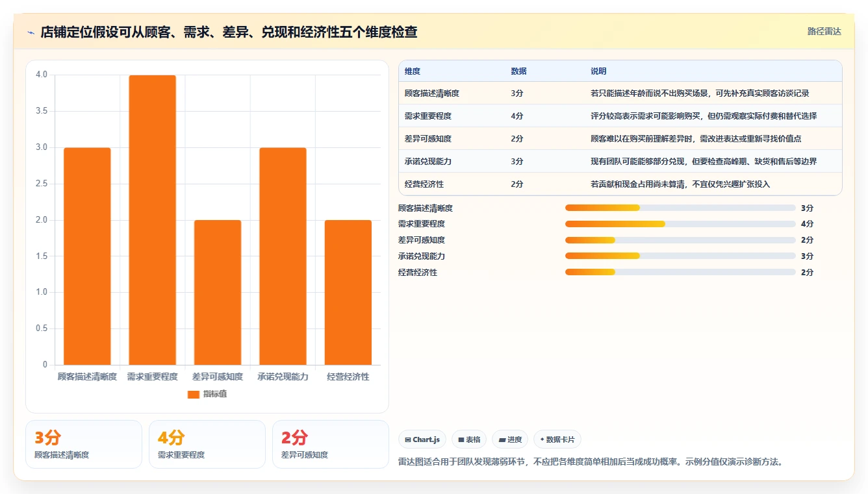Click description starting 顾客难以在购买前
The width and height of the screenshot is (868, 494).
click(x=696, y=139)
